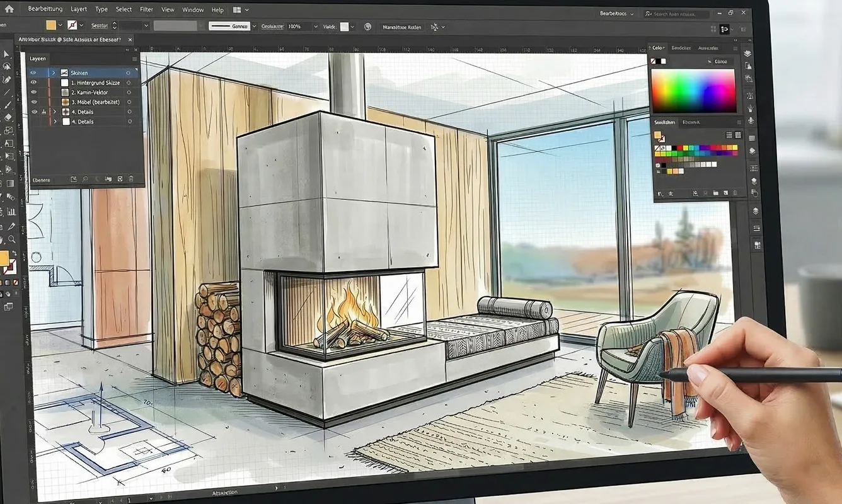
Task: Open the Swatches panel options menu
Action: pos(739,122)
